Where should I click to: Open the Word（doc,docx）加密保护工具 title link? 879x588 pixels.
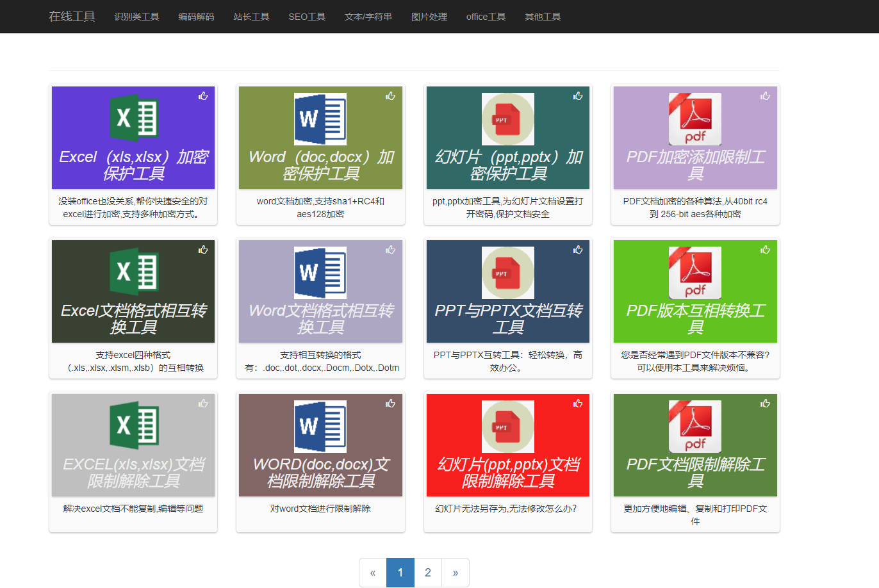[320, 165]
